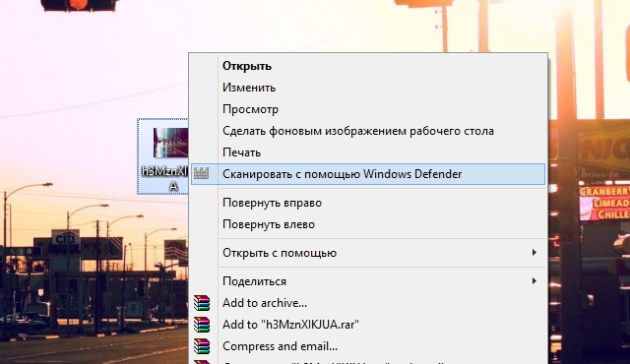
Task: Click the Windows Defender castle icon
Action: pos(201,173)
